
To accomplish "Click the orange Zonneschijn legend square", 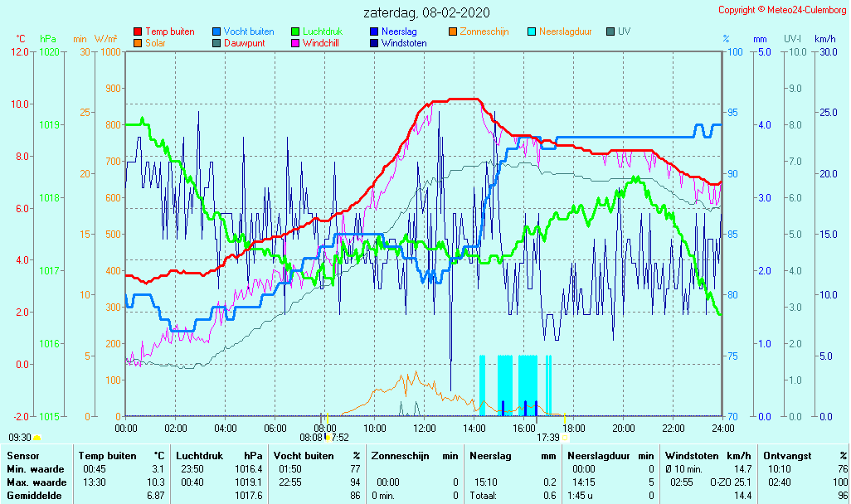I will point(453,32).
